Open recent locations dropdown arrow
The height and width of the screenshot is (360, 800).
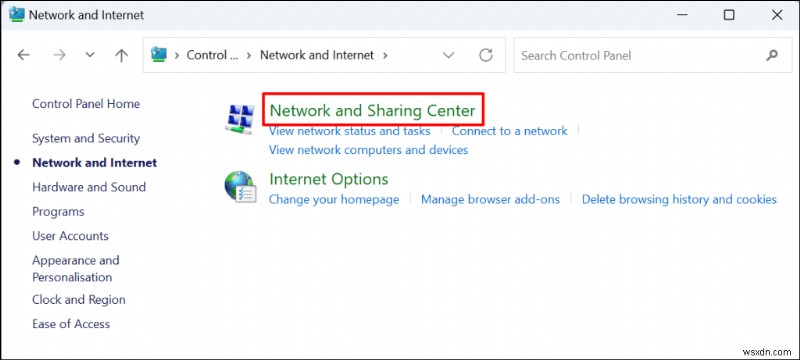tap(90, 55)
